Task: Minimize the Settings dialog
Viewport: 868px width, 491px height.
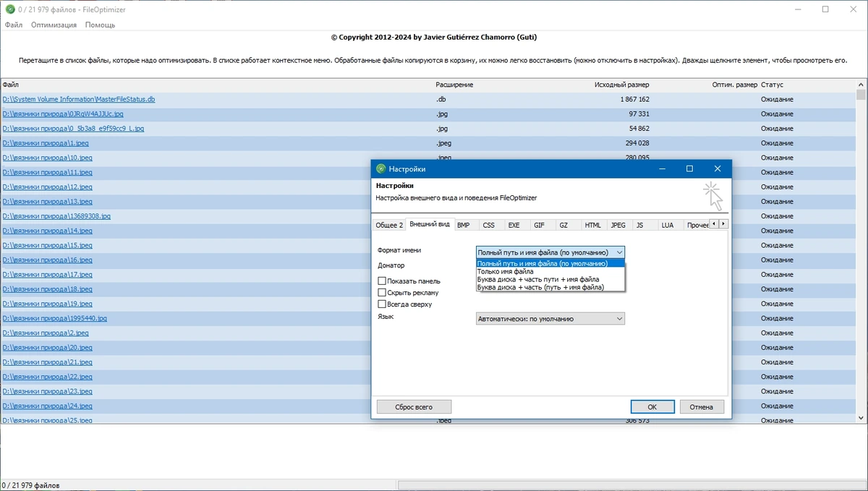Action: click(661, 168)
